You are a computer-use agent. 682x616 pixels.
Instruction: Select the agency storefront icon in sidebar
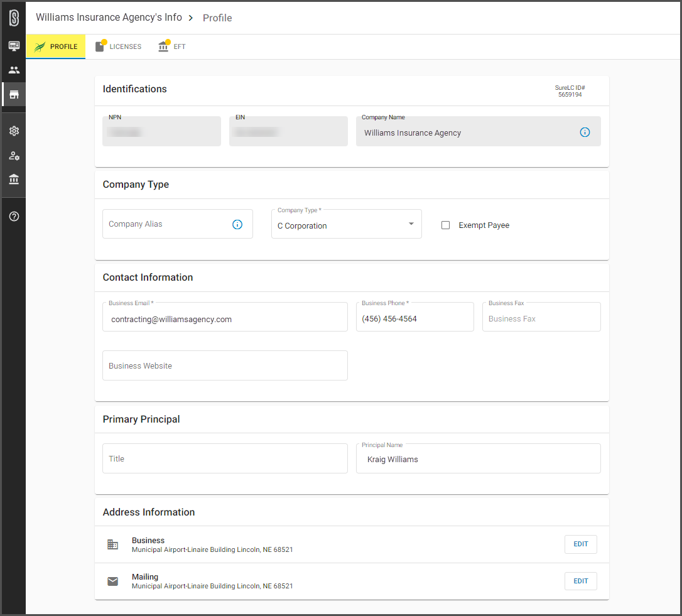[14, 94]
